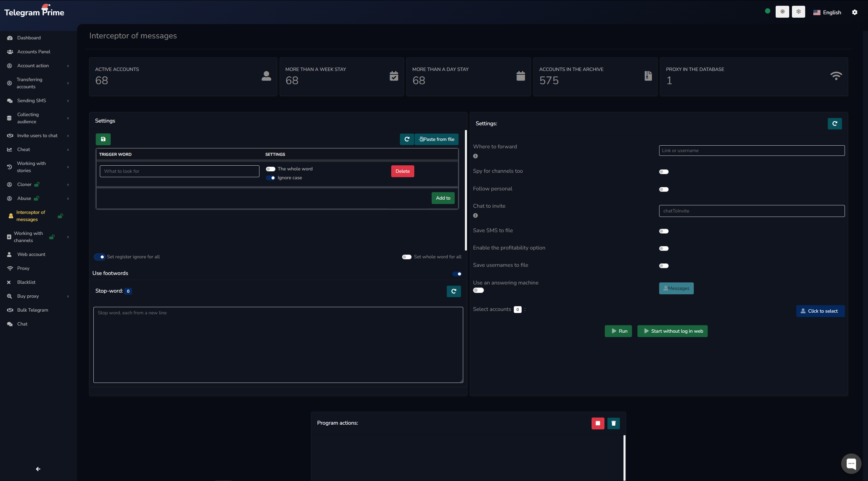This screenshot has height=481, width=868.
Task: Go to the Blacklist page
Action: coord(26,282)
